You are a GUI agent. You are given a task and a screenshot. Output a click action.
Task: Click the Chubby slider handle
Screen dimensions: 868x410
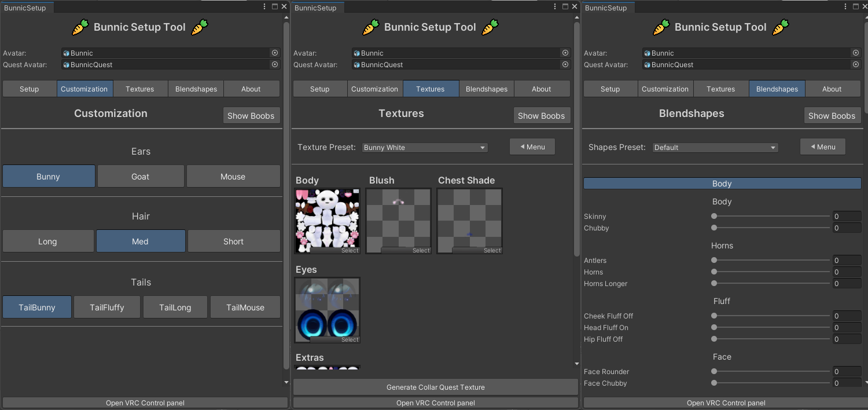point(714,228)
